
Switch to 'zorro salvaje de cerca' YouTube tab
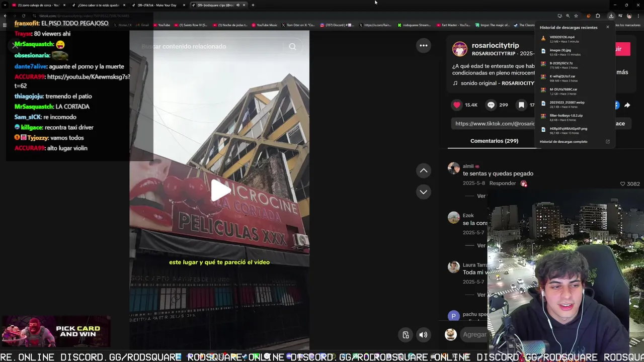(38, 5)
